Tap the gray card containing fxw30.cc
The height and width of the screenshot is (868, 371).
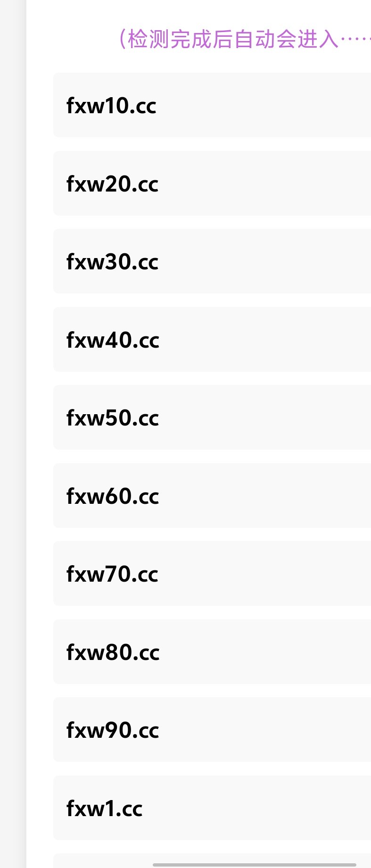coord(212,261)
